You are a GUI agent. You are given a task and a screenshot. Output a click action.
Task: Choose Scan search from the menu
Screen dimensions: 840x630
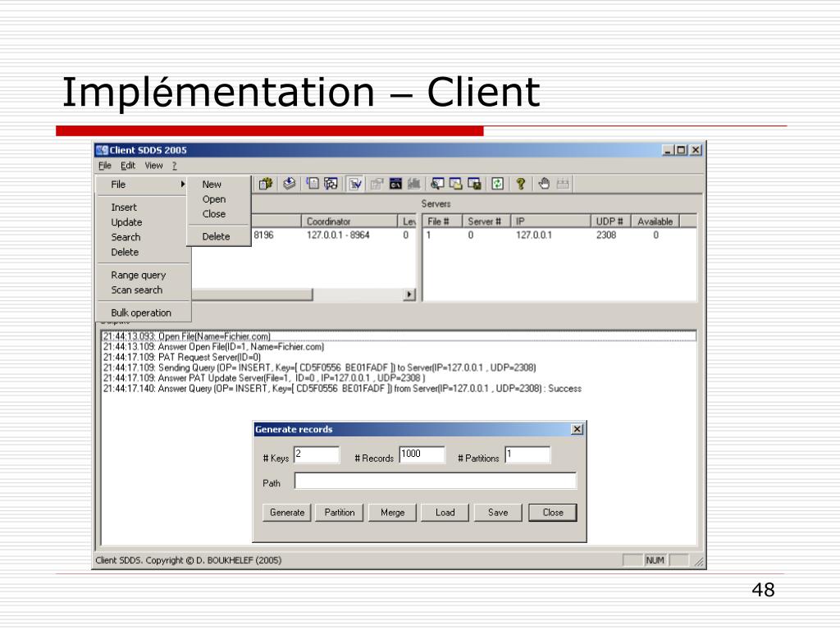pos(137,290)
